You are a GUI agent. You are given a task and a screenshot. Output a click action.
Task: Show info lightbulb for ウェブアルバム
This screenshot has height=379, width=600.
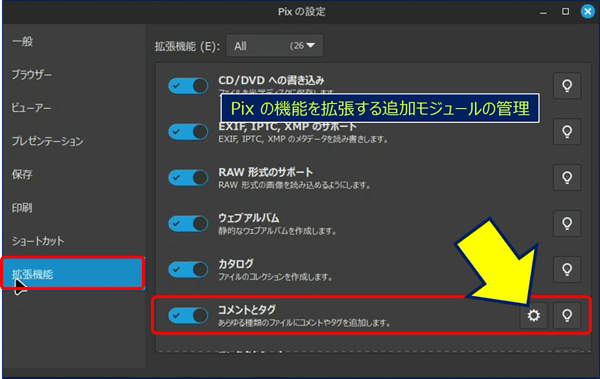[567, 224]
